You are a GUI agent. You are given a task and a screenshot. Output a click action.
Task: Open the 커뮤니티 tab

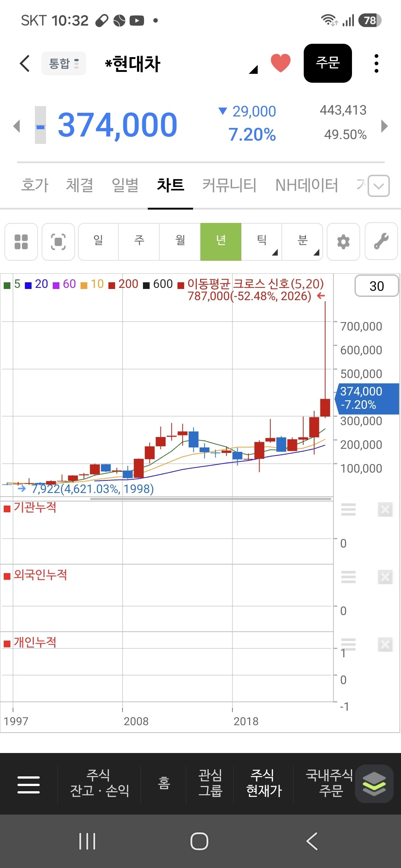click(229, 185)
